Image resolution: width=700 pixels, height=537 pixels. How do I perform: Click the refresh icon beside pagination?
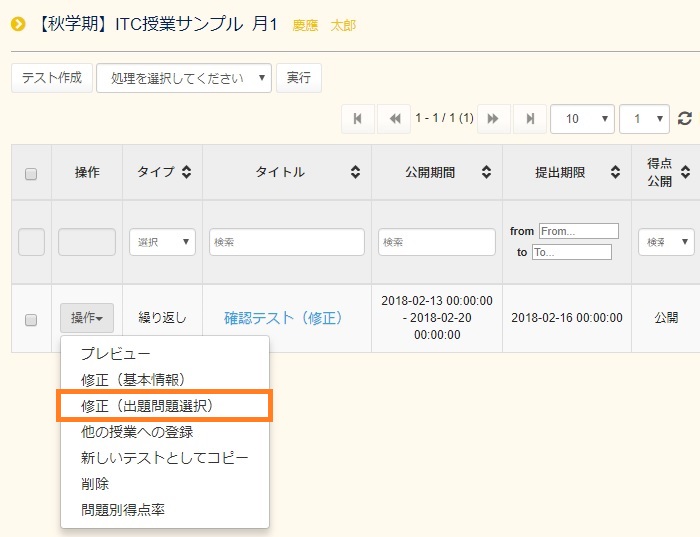685,119
